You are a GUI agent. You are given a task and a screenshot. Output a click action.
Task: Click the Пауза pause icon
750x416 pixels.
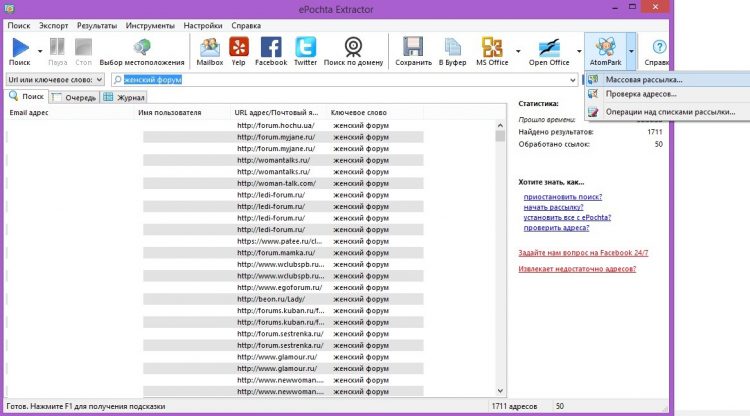[x=57, y=47]
